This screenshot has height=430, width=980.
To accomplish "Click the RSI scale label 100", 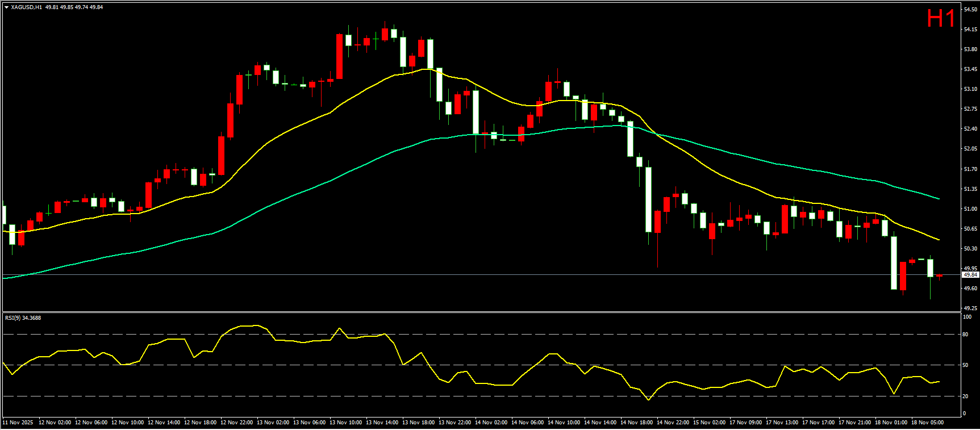I will (x=966, y=317).
